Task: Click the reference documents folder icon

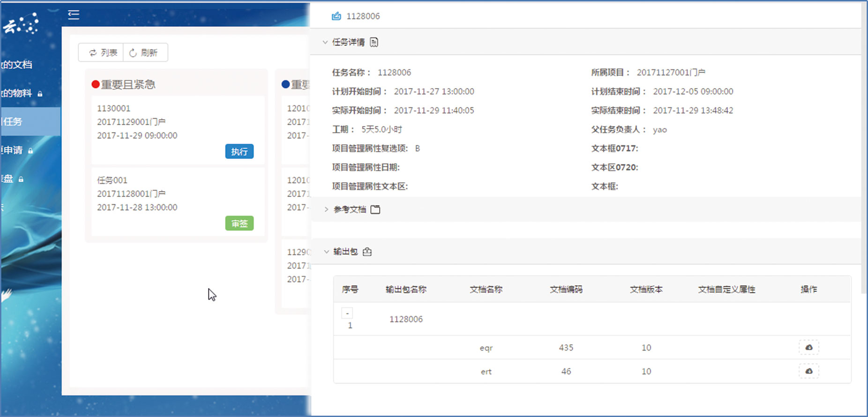Action: [x=375, y=209]
